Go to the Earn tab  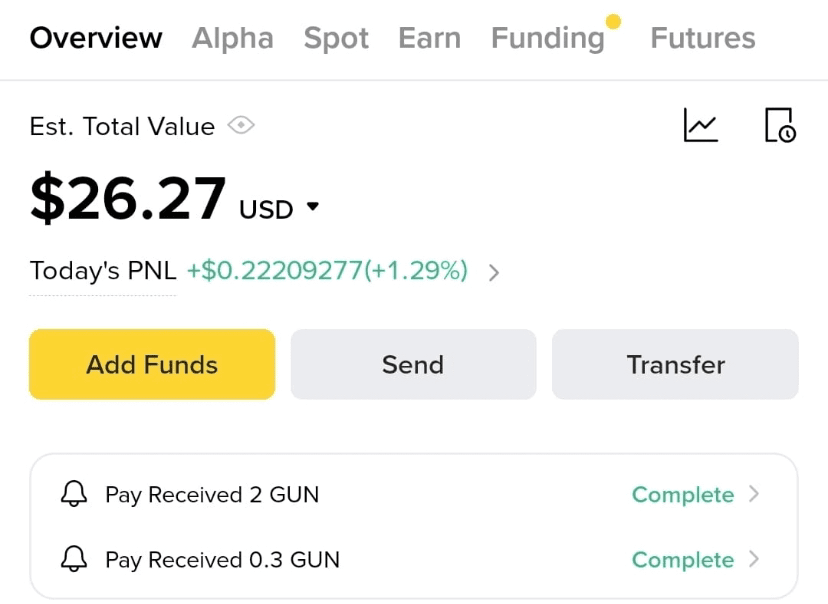[x=429, y=39]
